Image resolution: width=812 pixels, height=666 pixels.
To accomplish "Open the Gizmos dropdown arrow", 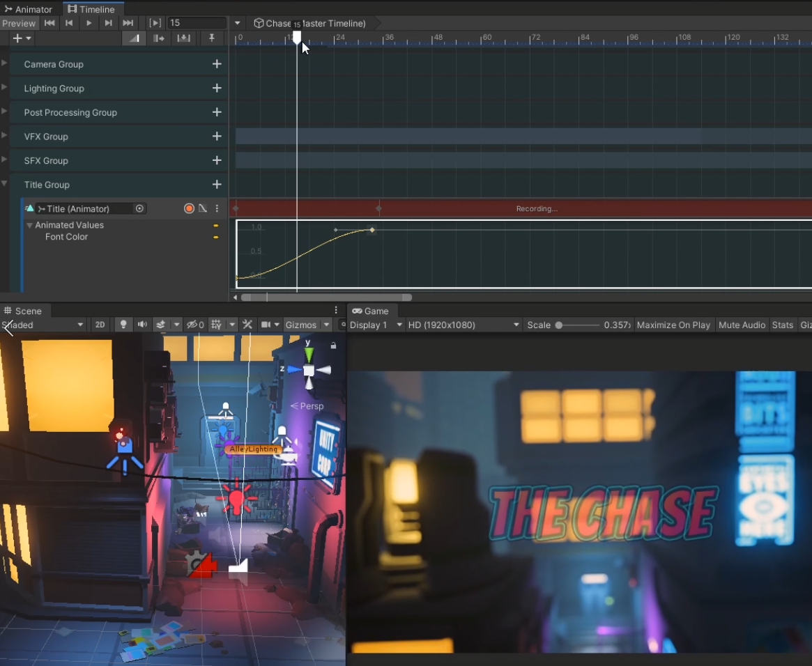I will tap(326, 325).
